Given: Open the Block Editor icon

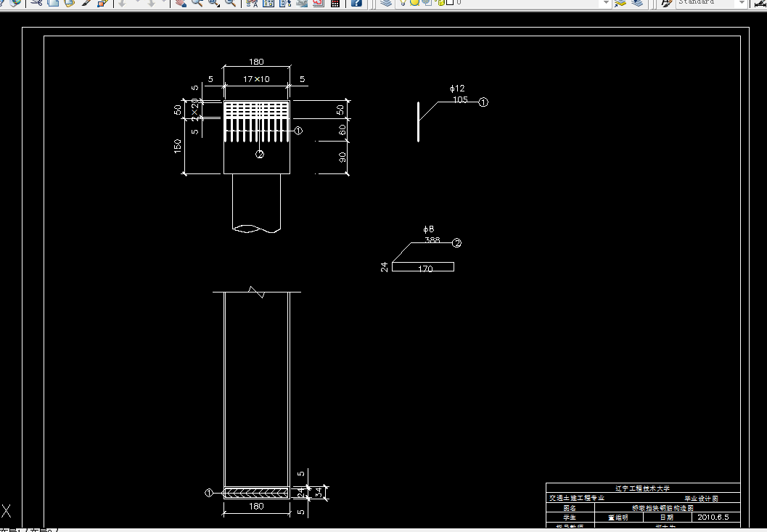Looking at the screenshot, I should coord(103,3).
